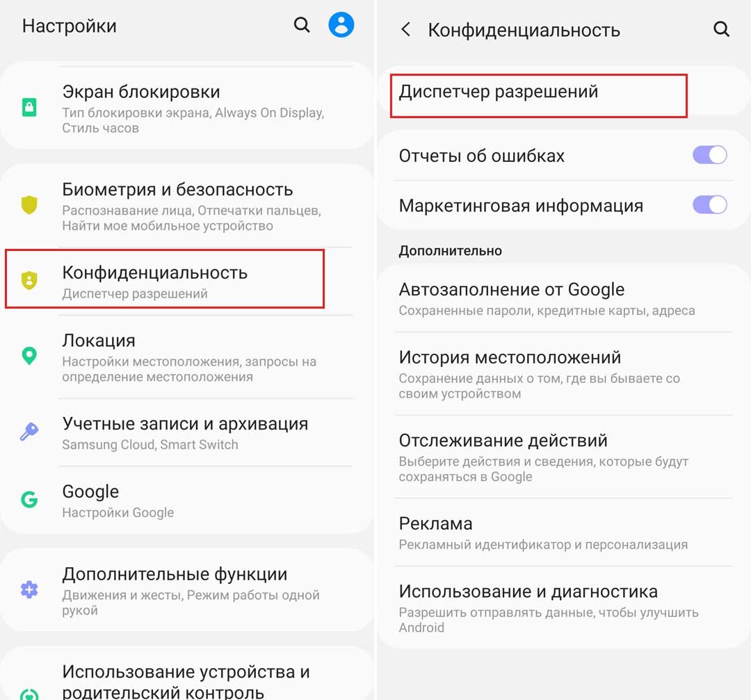Tap search icon in Конфиденциальность header

[721, 29]
